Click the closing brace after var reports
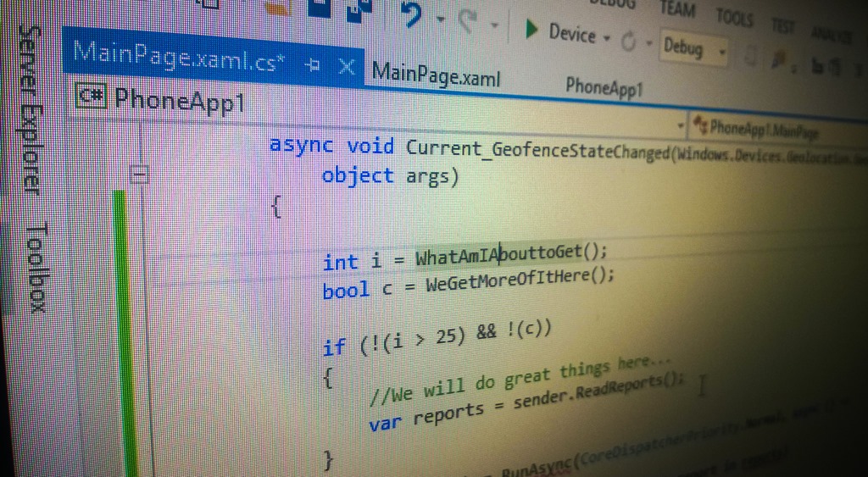This screenshot has height=477, width=868. click(330, 459)
